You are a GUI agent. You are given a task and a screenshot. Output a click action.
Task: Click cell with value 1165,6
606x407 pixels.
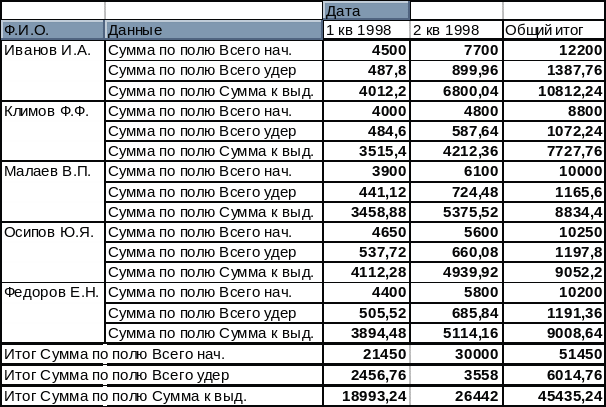554,192
